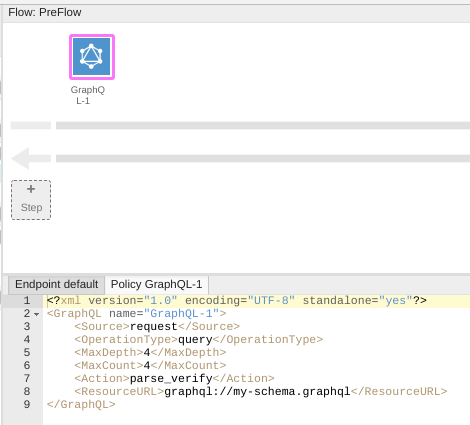
Task: Click the 'Flow: PreFlow' header text
Action: (45, 13)
